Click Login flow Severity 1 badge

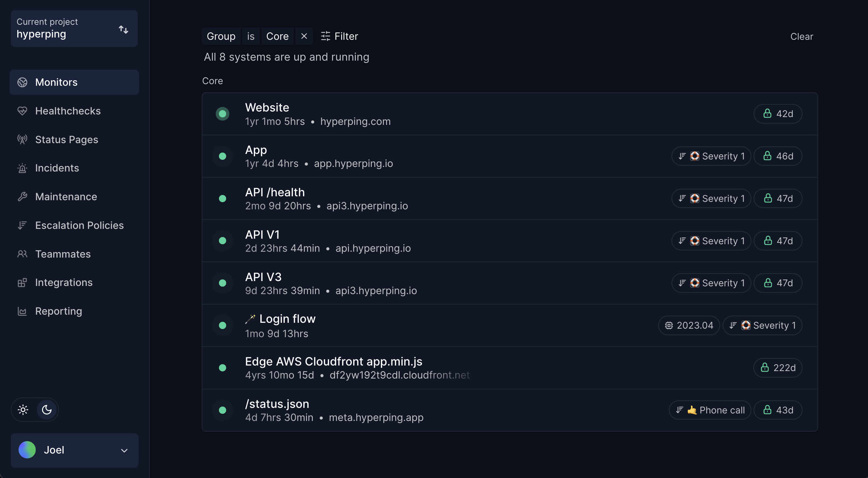point(762,325)
